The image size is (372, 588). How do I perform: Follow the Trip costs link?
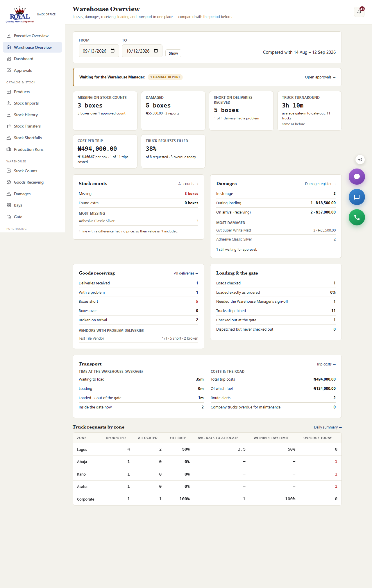[x=326, y=364]
